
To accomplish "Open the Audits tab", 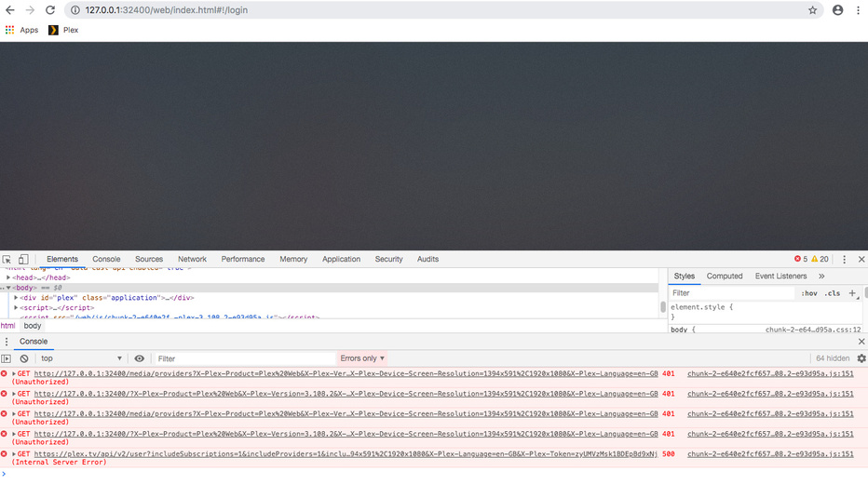I will pyautogui.click(x=427, y=259).
